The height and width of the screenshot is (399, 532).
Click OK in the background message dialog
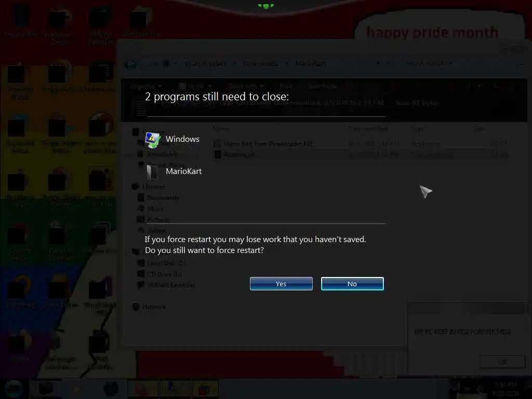(502, 362)
